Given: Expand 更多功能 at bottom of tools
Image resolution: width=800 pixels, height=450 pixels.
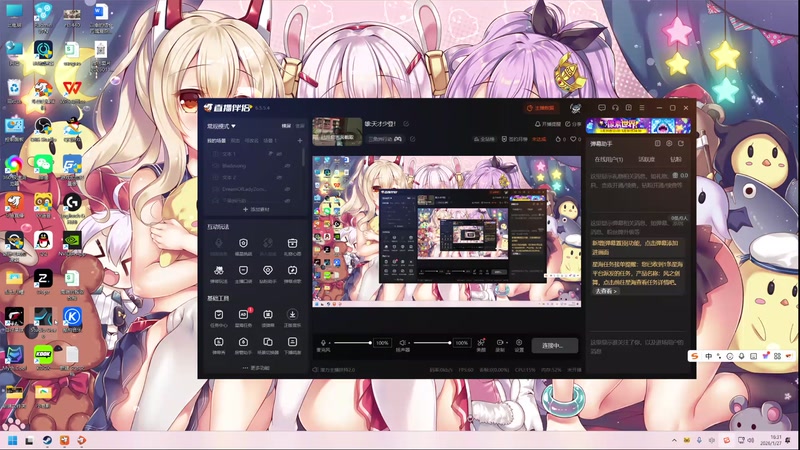Looking at the screenshot, I should pyautogui.click(x=256, y=368).
